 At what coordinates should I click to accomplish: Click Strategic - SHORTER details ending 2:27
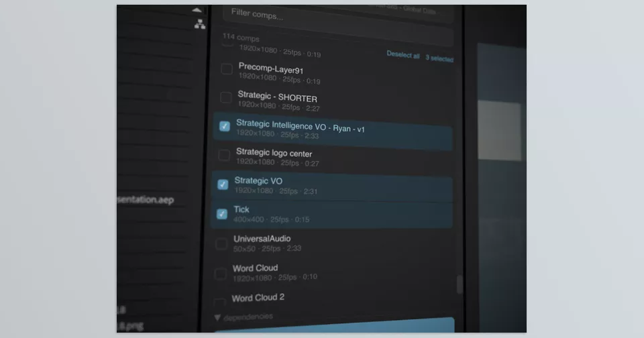[x=278, y=107]
